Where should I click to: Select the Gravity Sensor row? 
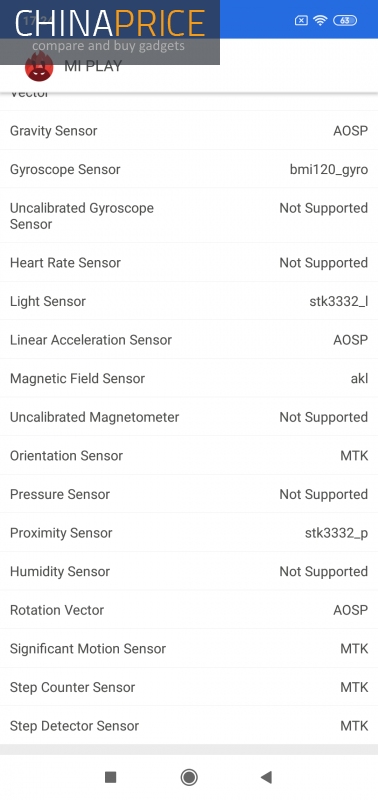pyautogui.click(x=189, y=131)
